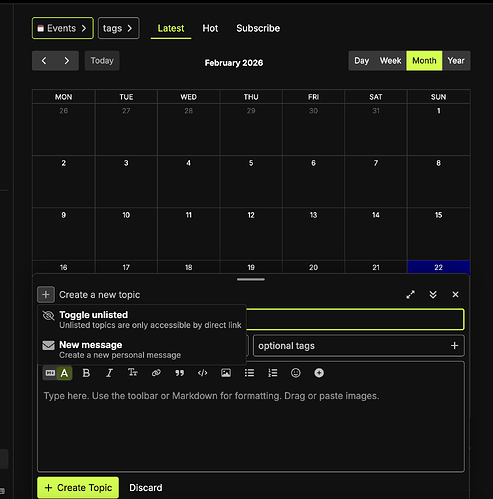493x499 pixels.
Task: Minimize the composer panel
Action: point(433,295)
